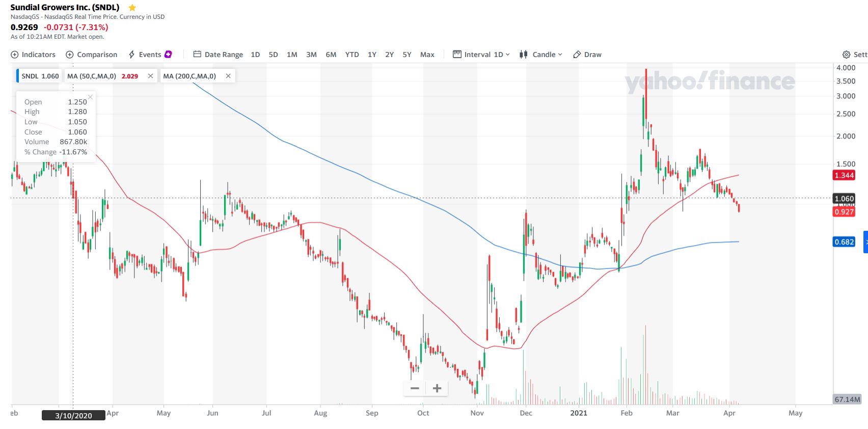This screenshot has height=429, width=868.
Task: Click the % Change -11.67% tooltip row
Action: (x=56, y=152)
